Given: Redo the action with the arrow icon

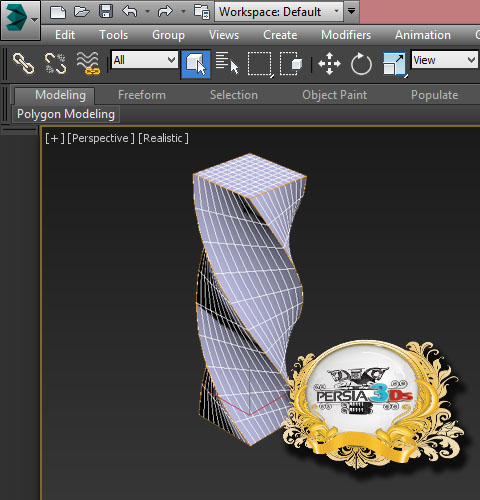Looking at the screenshot, I should 165,12.
